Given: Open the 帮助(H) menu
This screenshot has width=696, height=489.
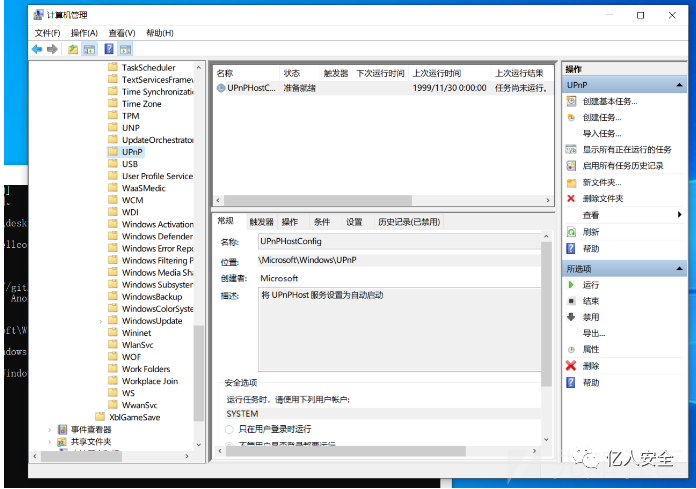Looking at the screenshot, I should (x=160, y=33).
